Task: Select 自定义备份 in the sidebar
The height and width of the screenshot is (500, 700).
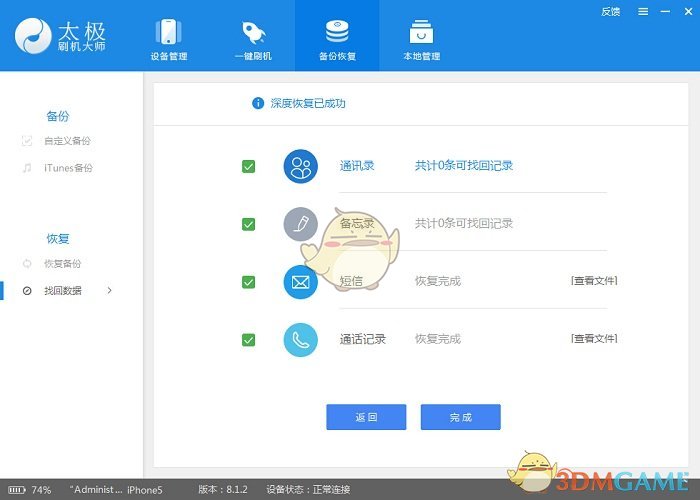Action: pyautogui.click(x=67, y=141)
